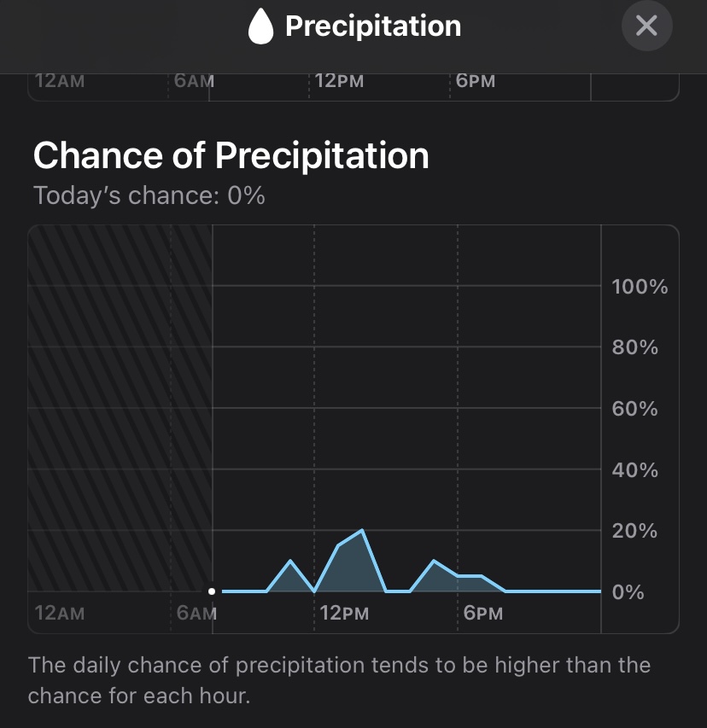Tap the 12PM label under precipitation chart
Screen dimensions: 707x728
(x=344, y=614)
